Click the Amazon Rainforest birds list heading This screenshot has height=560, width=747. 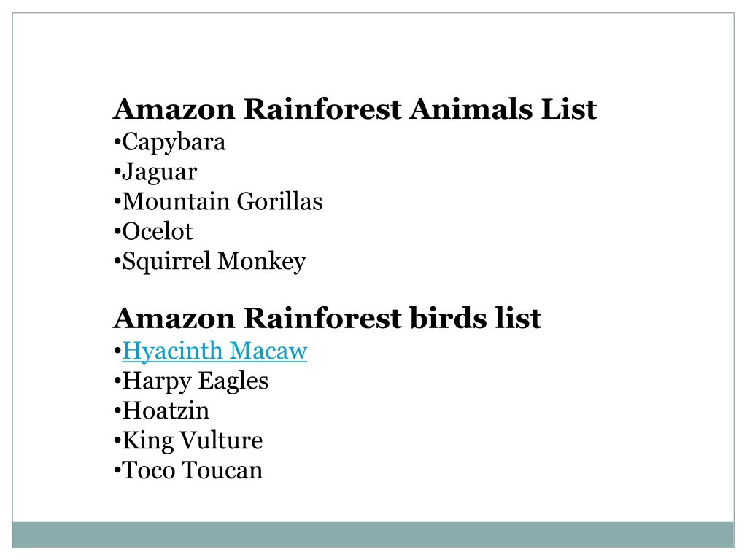click(328, 318)
